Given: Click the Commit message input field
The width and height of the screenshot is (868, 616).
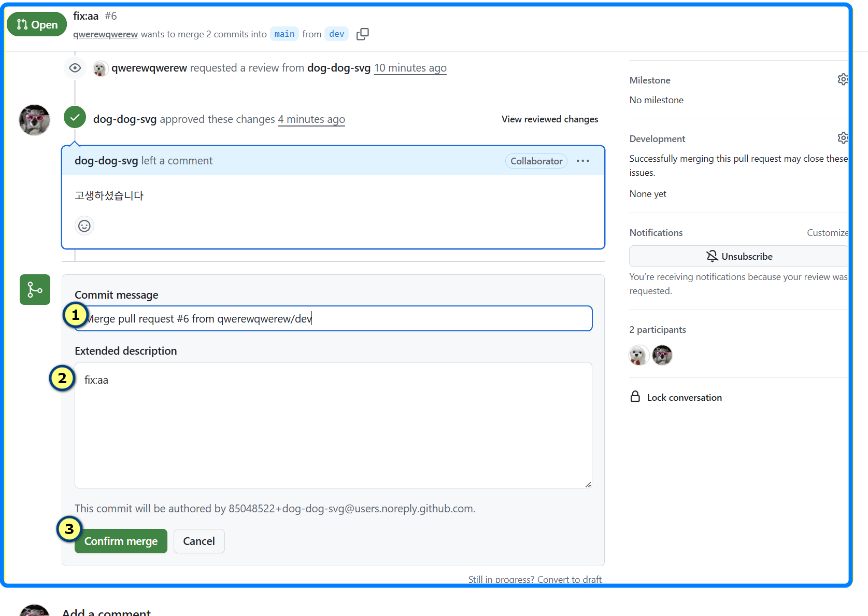Looking at the screenshot, I should click(337, 318).
